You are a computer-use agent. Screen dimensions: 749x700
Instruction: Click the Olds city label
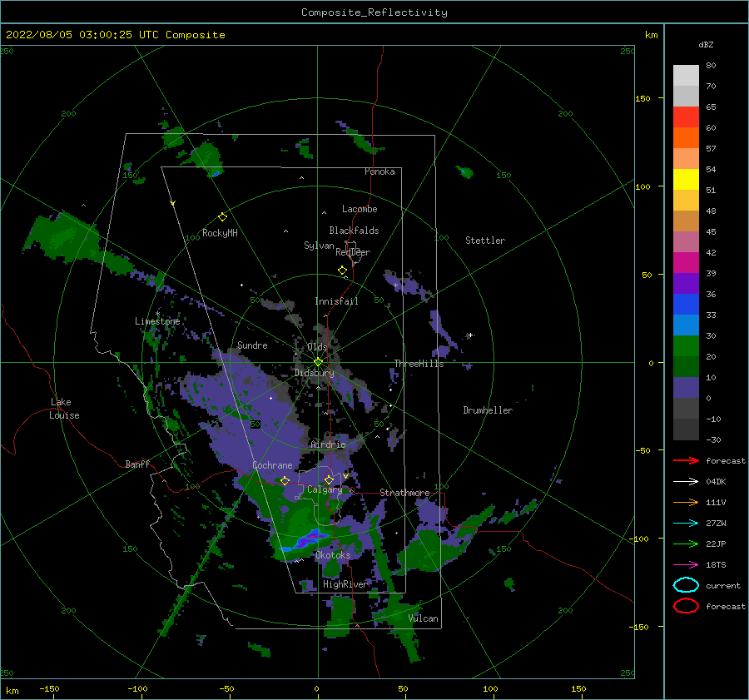tap(317, 347)
